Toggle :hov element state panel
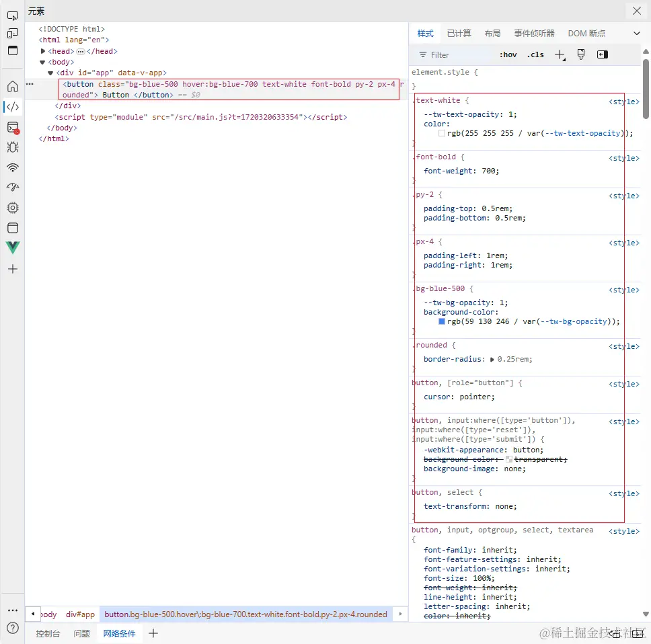This screenshot has height=644, width=651. [508, 54]
